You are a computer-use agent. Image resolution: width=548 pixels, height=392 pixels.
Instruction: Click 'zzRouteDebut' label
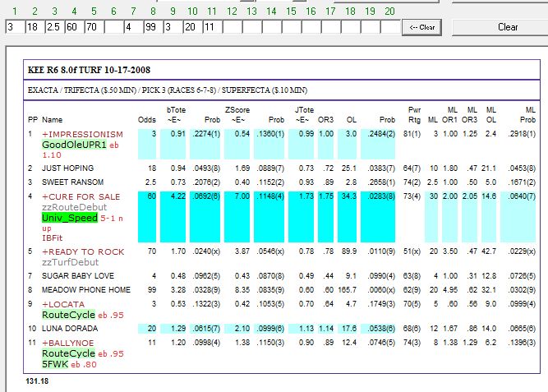click(74, 207)
